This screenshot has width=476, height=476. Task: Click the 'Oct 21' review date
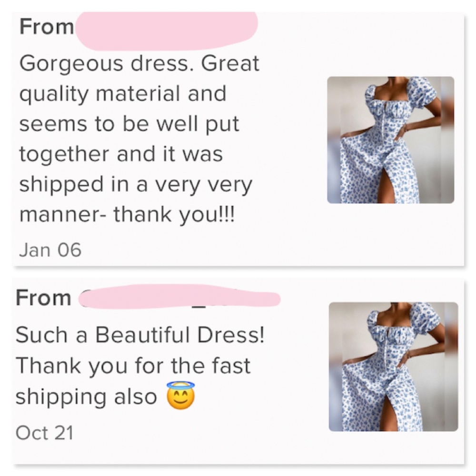pyautogui.click(x=45, y=433)
